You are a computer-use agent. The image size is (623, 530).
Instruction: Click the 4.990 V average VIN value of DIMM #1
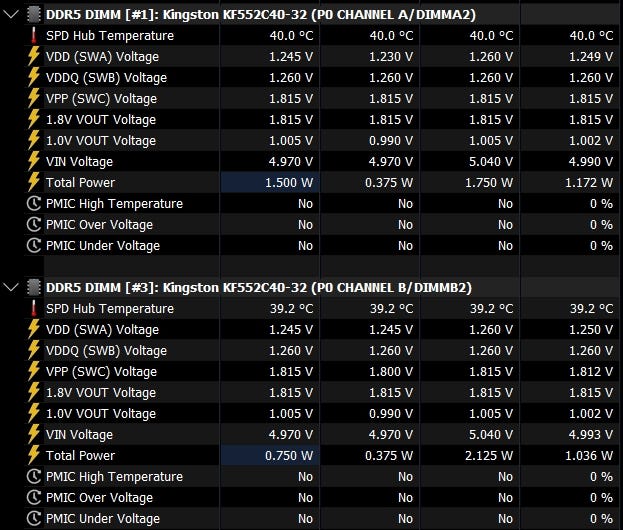[x=591, y=162]
